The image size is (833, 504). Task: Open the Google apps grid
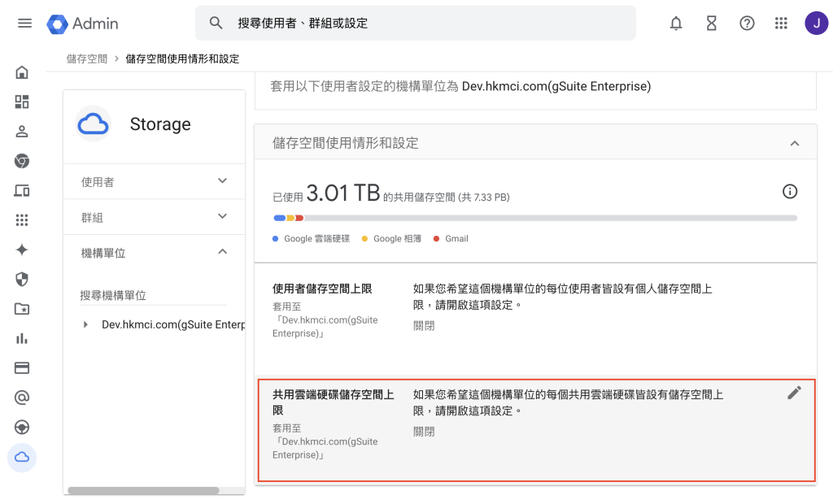pos(781,24)
